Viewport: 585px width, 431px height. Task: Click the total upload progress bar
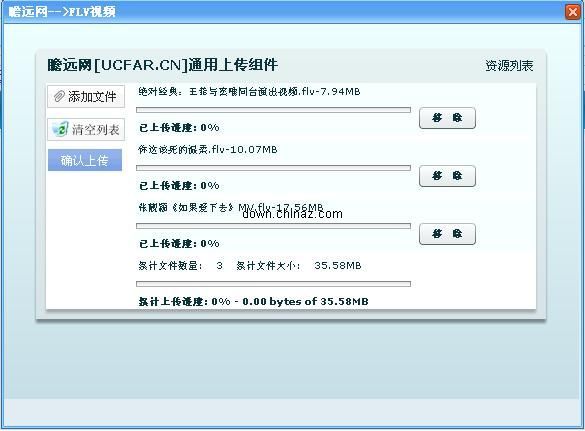click(273, 284)
